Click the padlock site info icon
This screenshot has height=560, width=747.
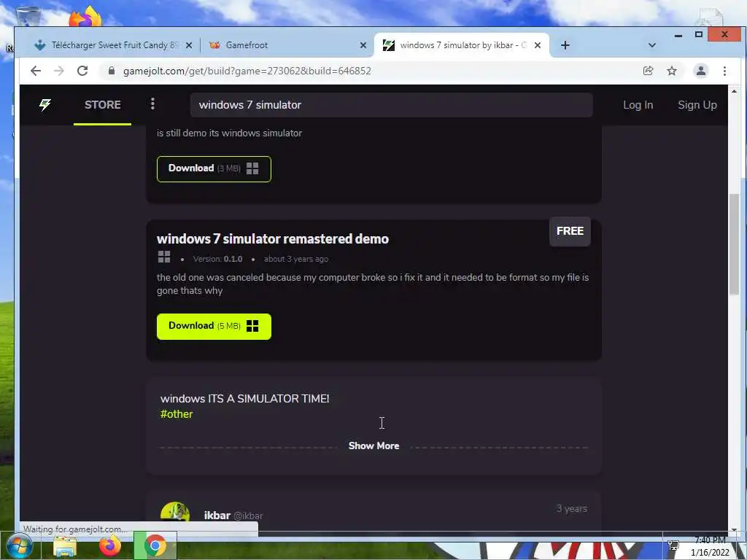pos(112,71)
